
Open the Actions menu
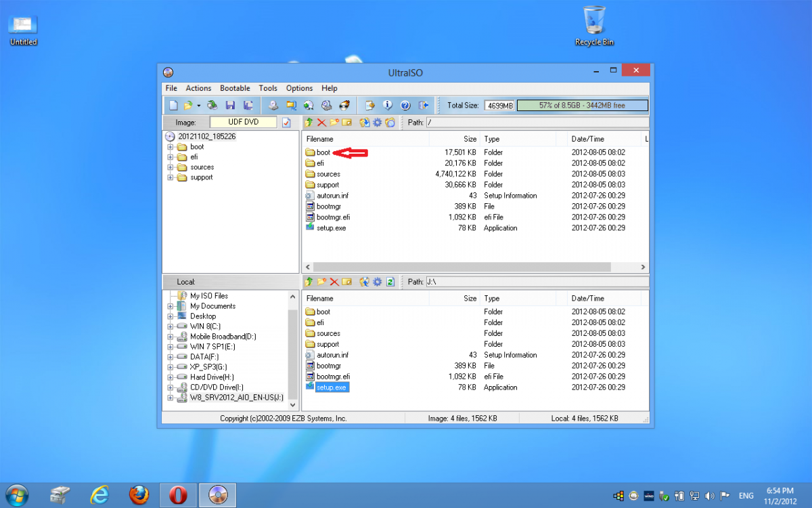click(x=198, y=88)
